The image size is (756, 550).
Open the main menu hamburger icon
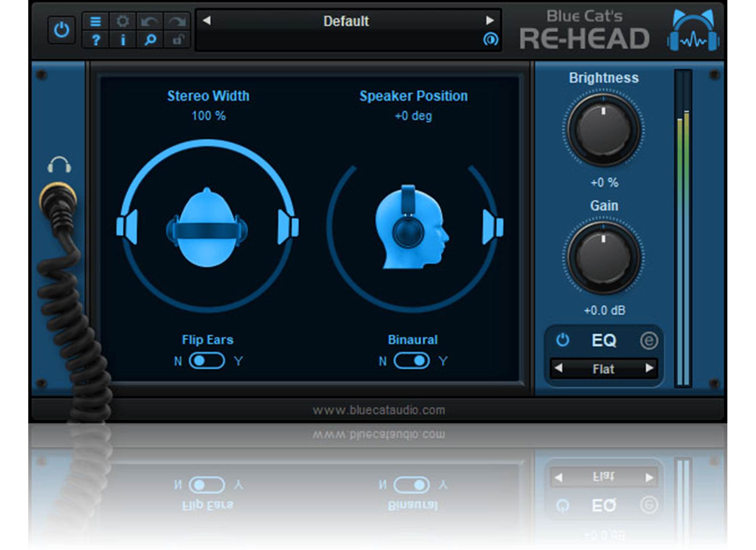pyautogui.click(x=95, y=21)
